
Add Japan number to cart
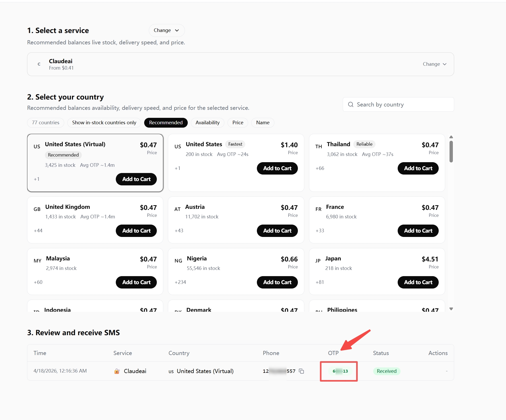pos(418,282)
